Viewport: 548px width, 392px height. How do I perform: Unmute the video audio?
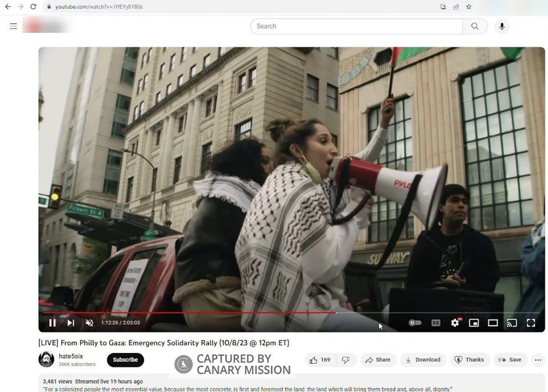tap(89, 323)
